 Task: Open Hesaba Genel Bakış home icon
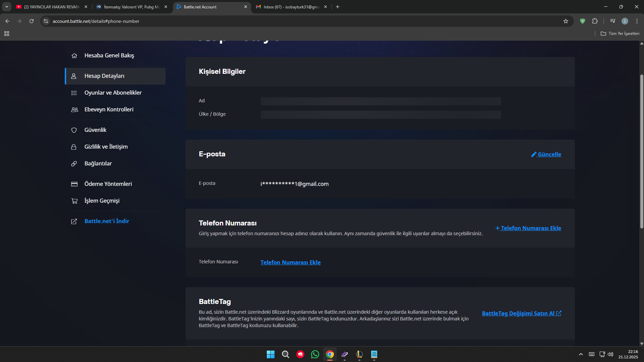pos(74,56)
